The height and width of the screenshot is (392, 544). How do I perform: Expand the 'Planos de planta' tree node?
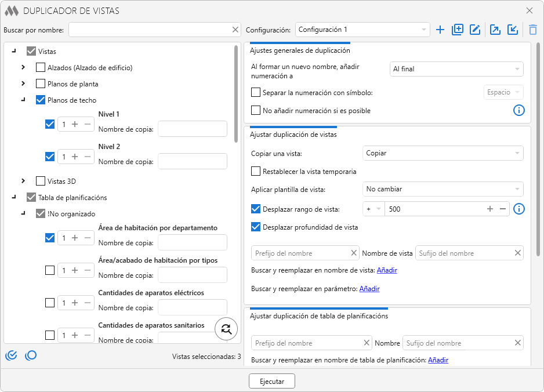coord(23,84)
